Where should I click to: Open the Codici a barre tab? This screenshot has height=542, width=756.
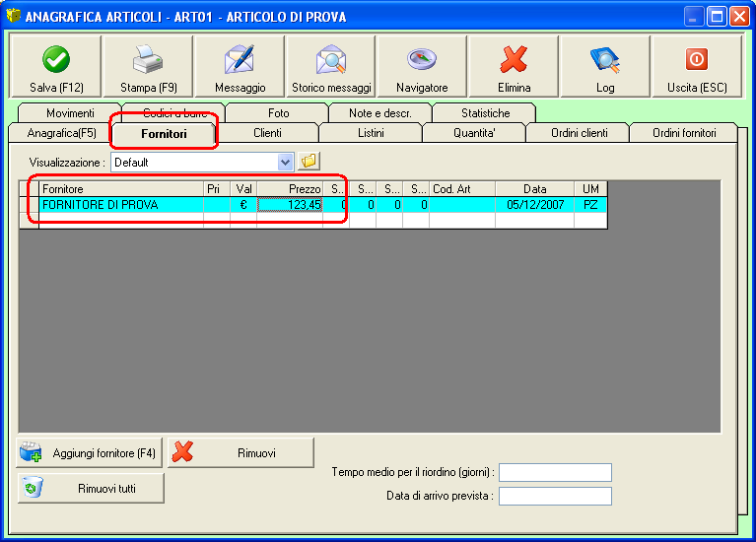click(x=174, y=113)
